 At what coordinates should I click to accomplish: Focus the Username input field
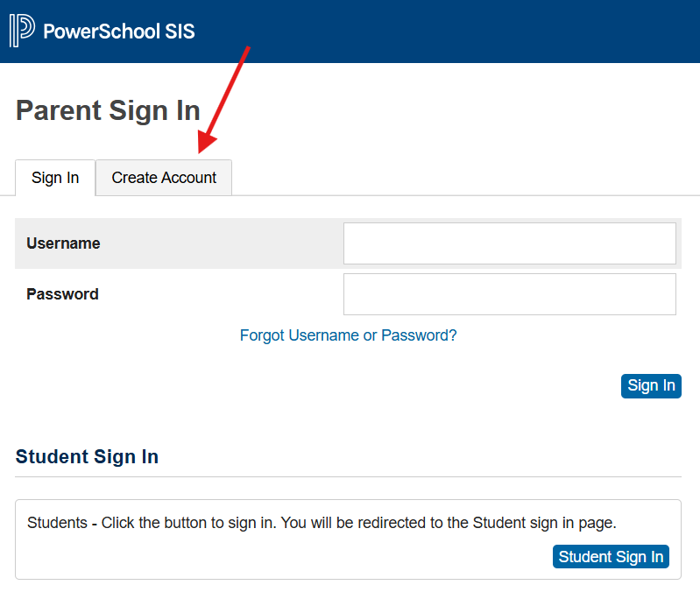(509, 243)
